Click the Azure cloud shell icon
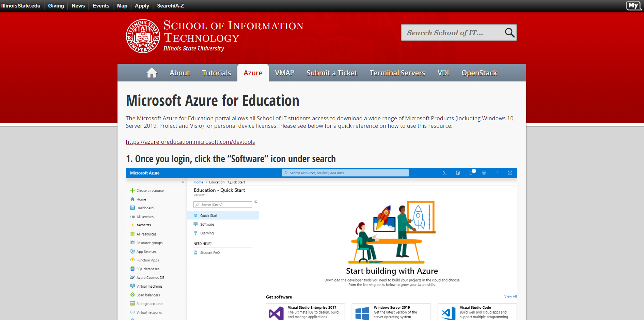The width and height of the screenshot is (644, 320). tap(445, 173)
